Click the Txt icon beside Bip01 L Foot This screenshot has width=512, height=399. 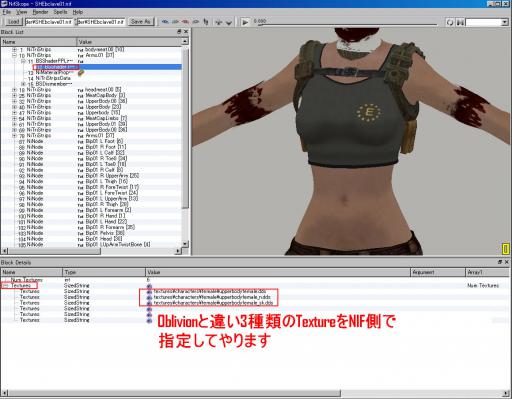click(80, 142)
